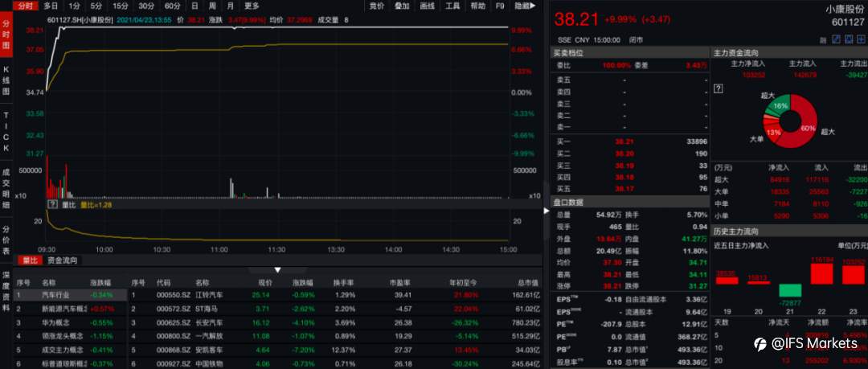Click the 主力资金流向 help question icon
The height and width of the screenshot is (369, 868).
tap(719, 88)
